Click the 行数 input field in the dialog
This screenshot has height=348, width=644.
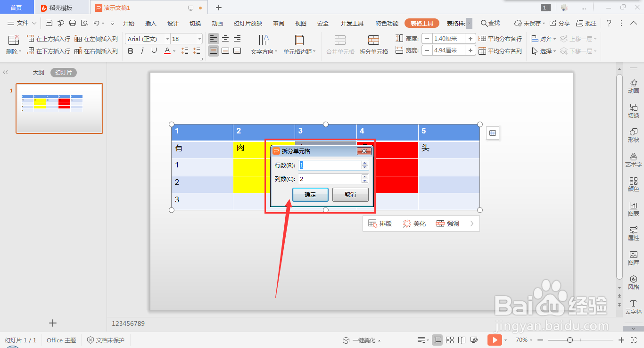pos(330,165)
